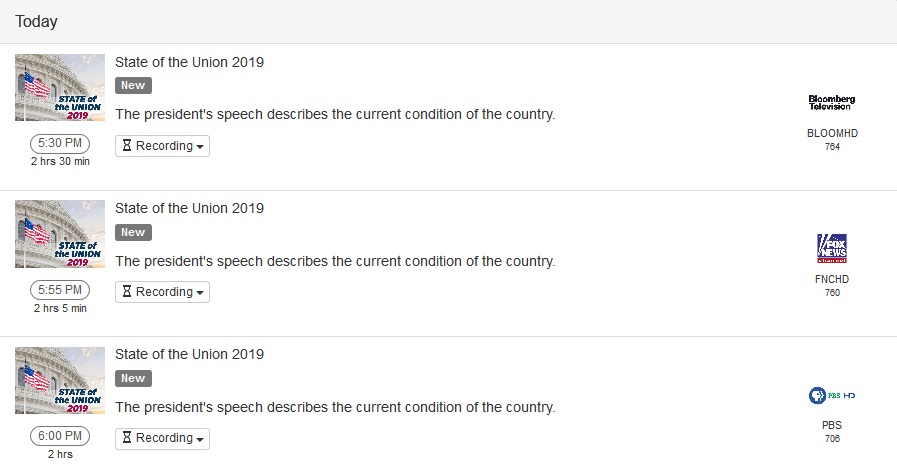The height and width of the screenshot is (473, 897).
Task: Open the Recording dropdown for PBS listing
Action: click(x=162, y=438)
